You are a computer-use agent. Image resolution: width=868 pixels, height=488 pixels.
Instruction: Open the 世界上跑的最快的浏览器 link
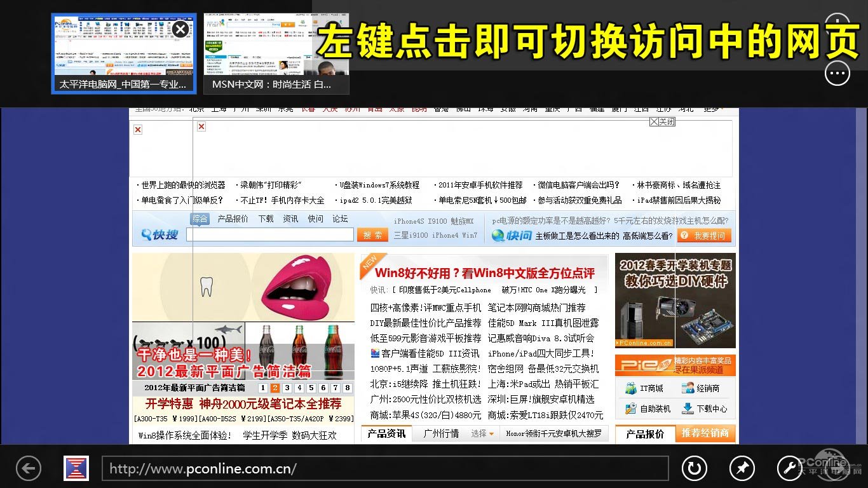coord(183,185)
